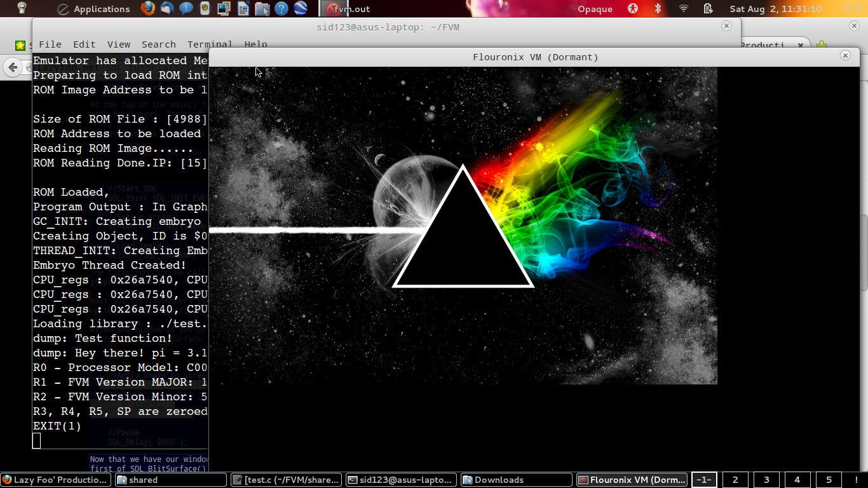Open the photo manager launcher

(x=224, y=8)
